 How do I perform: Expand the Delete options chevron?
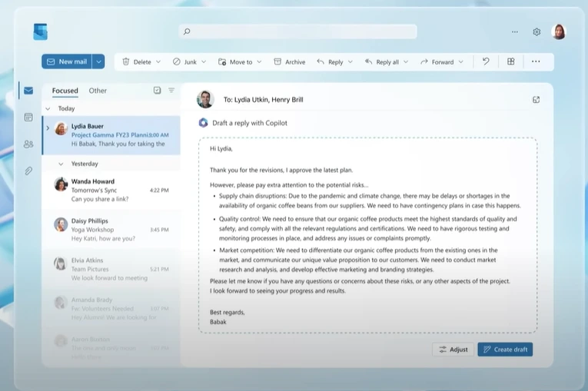(x=158, y=62)
